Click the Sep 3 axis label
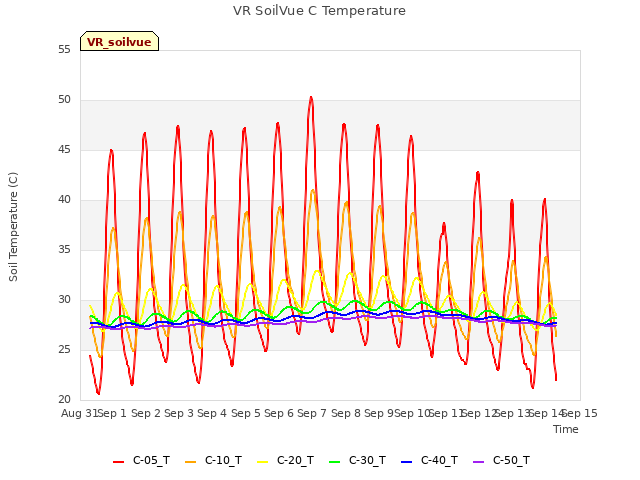640x480 pixels. coord(179,413)
